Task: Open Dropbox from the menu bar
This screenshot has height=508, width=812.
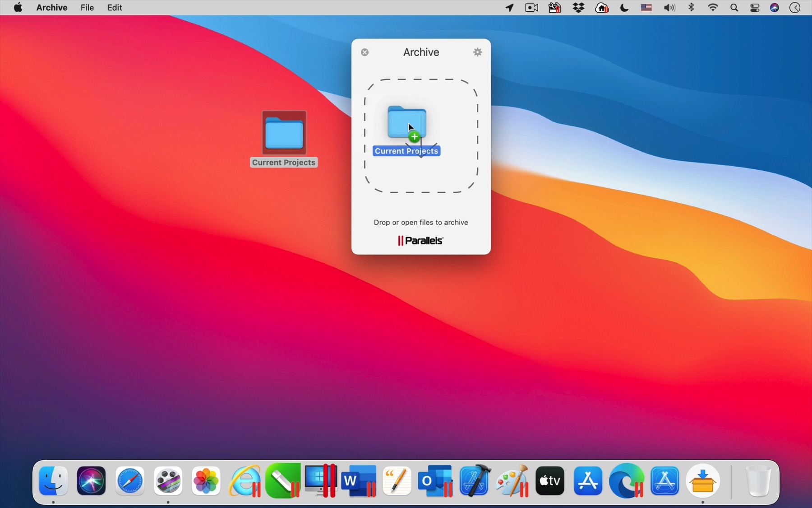Action: click(579, 7)
